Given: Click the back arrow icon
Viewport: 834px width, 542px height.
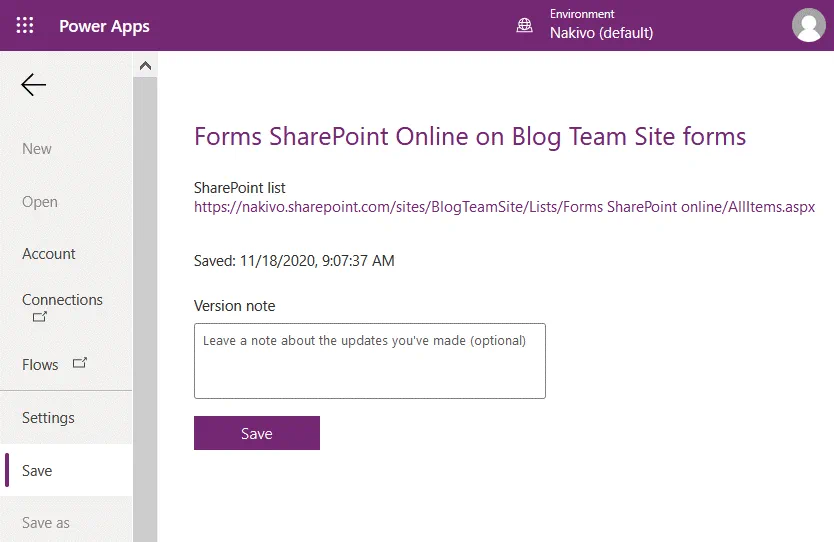Looking at the screenshot, I should 34,85.
